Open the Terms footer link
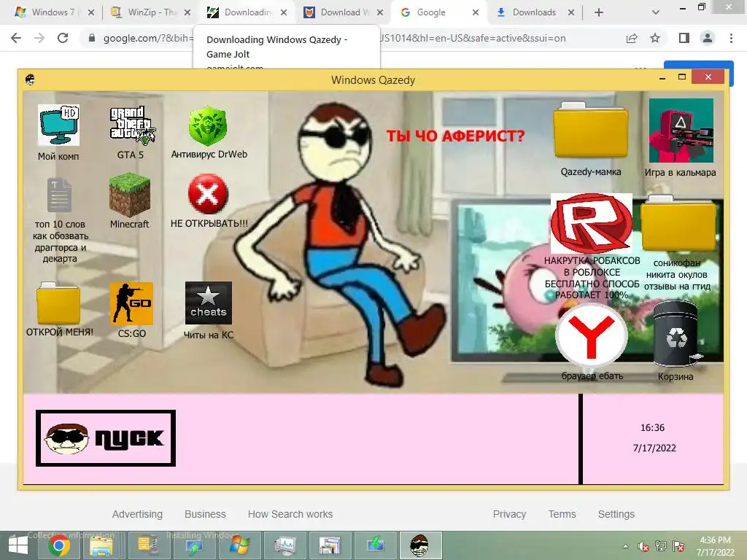Image resolution: width=747 pixels, height=560 pixels. (x=562, y=514)
